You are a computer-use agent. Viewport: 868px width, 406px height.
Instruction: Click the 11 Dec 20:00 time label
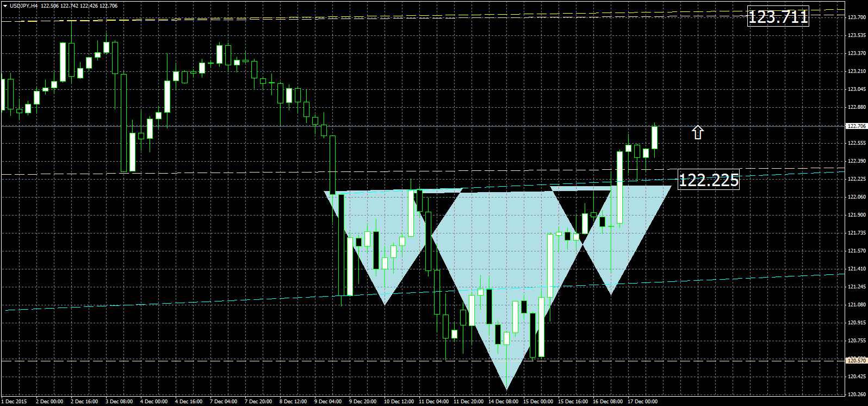[x=468, y=402]
